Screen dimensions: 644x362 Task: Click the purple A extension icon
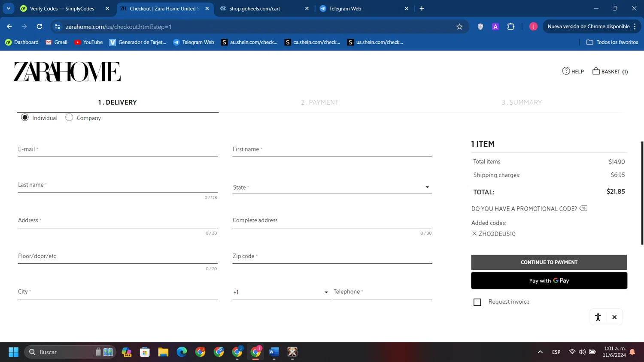coord(495,27)
